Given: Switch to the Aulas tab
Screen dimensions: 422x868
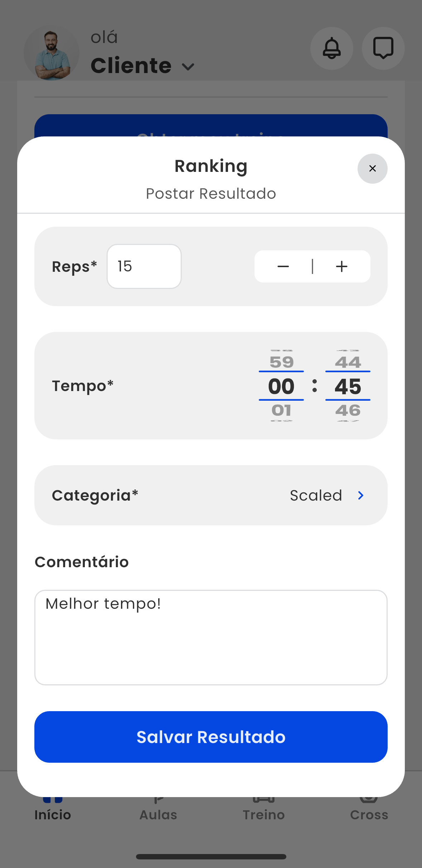Looking at the screenshot, I should [x=158, y=814].
